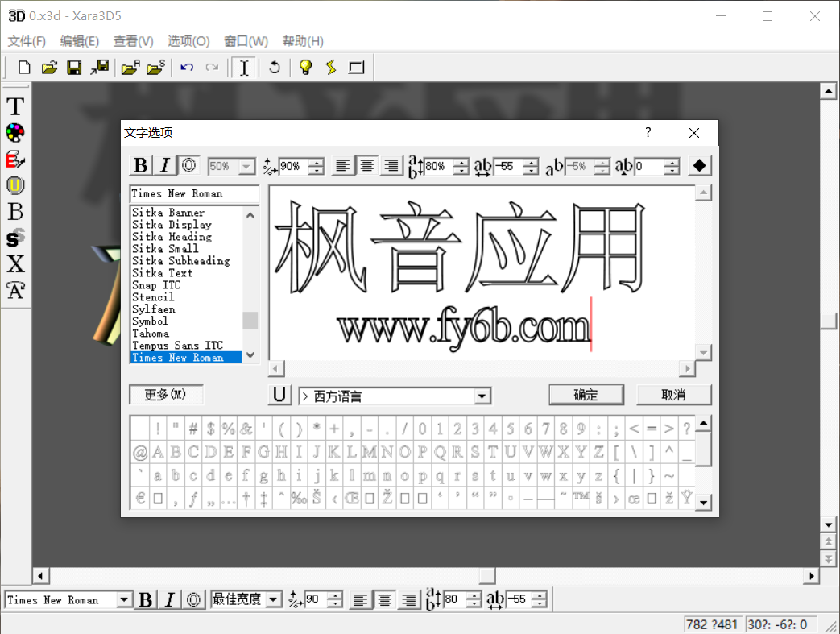Open the 编辑(E) menu
The image size is (840, 634).
click(79, 41)
